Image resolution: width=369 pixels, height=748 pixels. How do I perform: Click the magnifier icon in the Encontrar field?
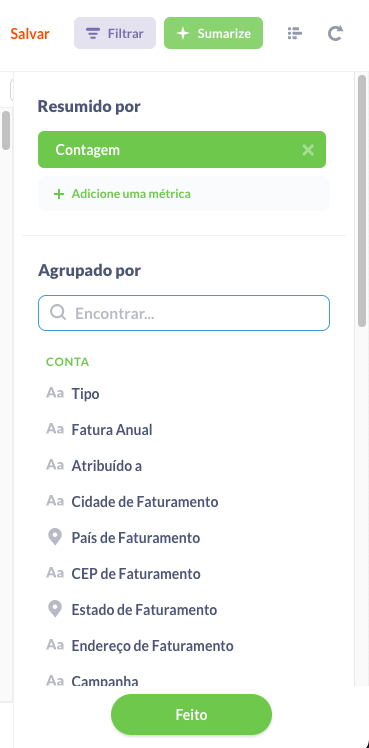tap(58, 313)
